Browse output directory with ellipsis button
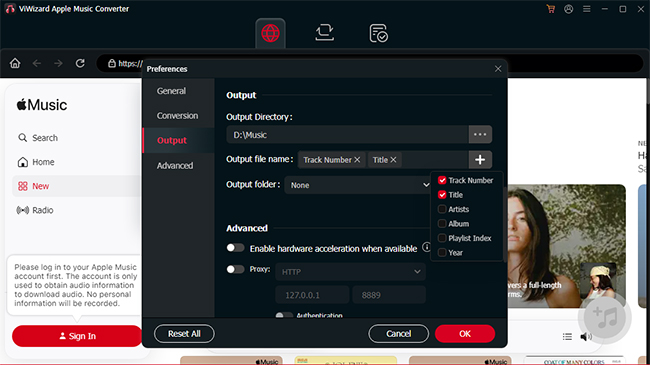Screen dimensions: 650x365 pyautogui.click(x=480, y=134)
